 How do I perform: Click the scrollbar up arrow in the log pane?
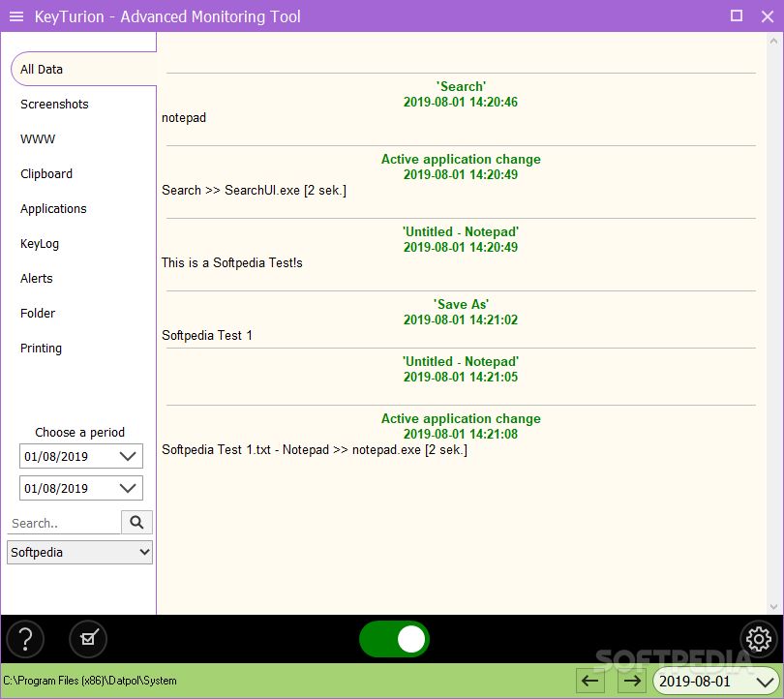pos(773,41)
